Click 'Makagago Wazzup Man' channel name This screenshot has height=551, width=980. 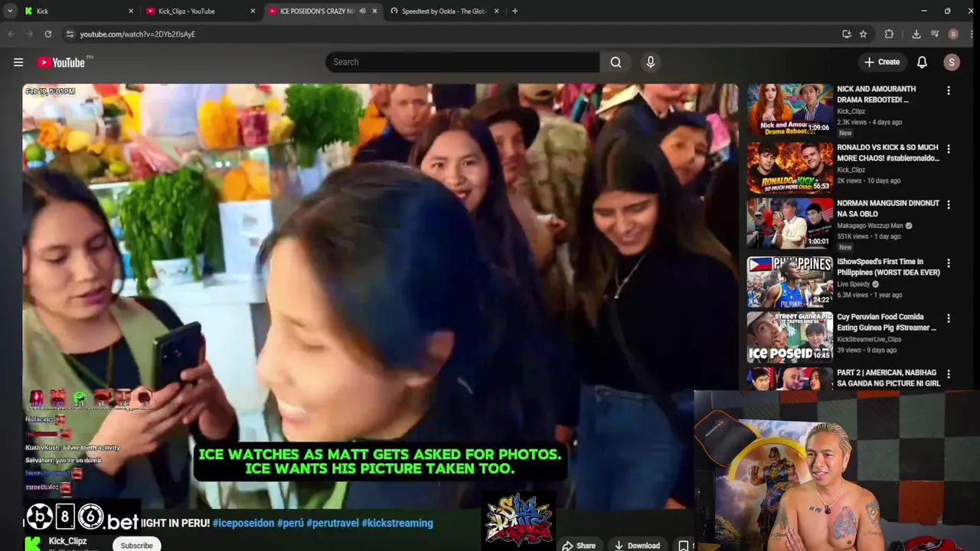pyautogui.click(x=871, y=226)
